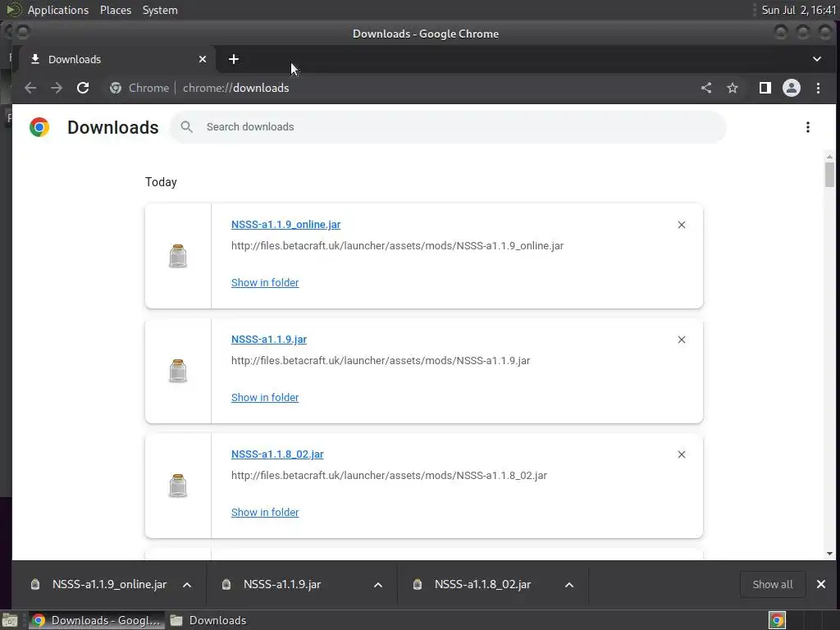Viewport: 840px width, 630px height.
Task: Remove NSSS-a1.1.8_02.jar from the list
Action: (682, 454)
